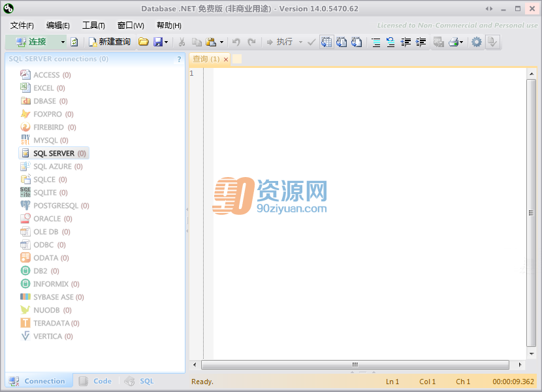
Task: Select ACCESS (0) in the tree
Action: pos(46,74)
